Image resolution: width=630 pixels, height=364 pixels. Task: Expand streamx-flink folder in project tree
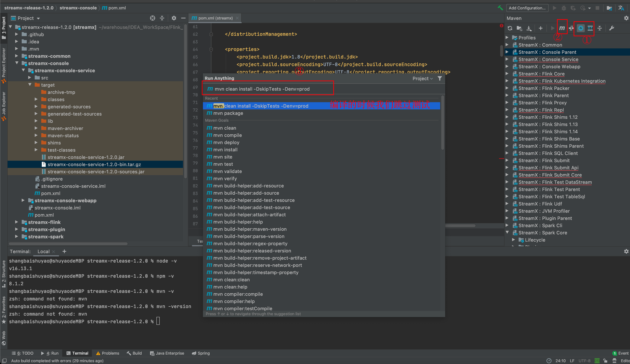16,222
